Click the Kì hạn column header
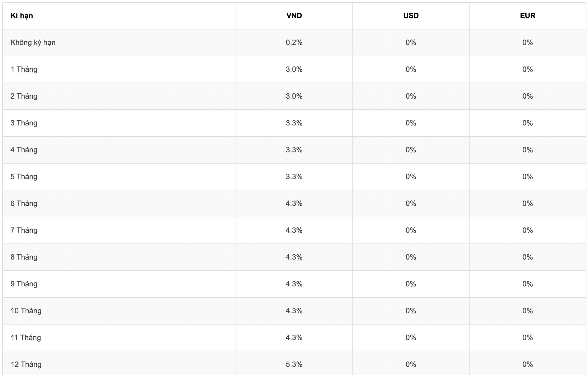This screenshot has height=375, width=588. pos(22,16)
